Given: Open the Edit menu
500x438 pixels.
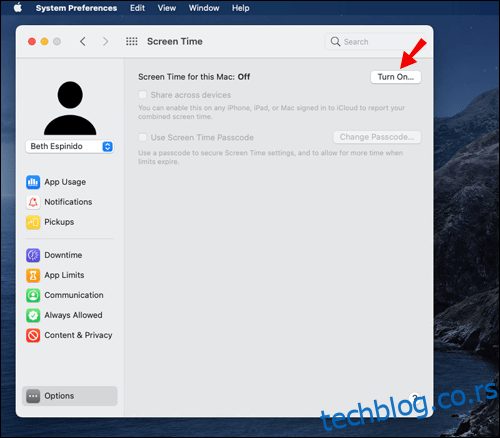Looking at the screenshot, I should click(137, 8).
